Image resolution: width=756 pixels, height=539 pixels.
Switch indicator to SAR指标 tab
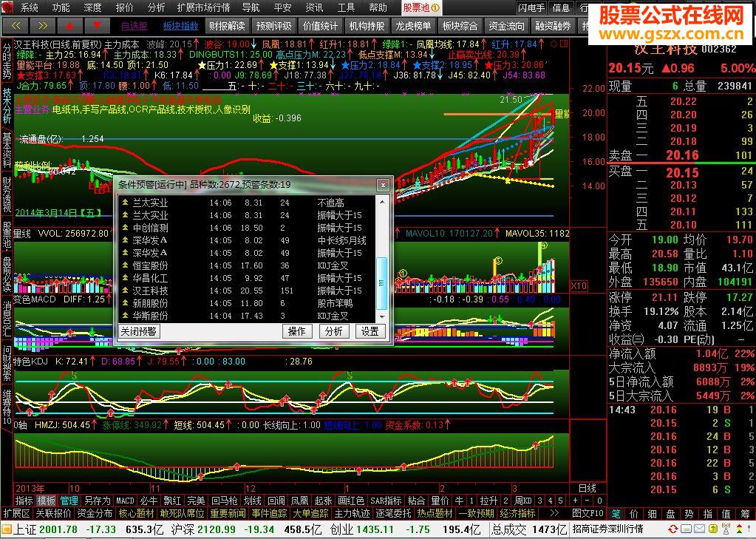[x=386, y=501]
